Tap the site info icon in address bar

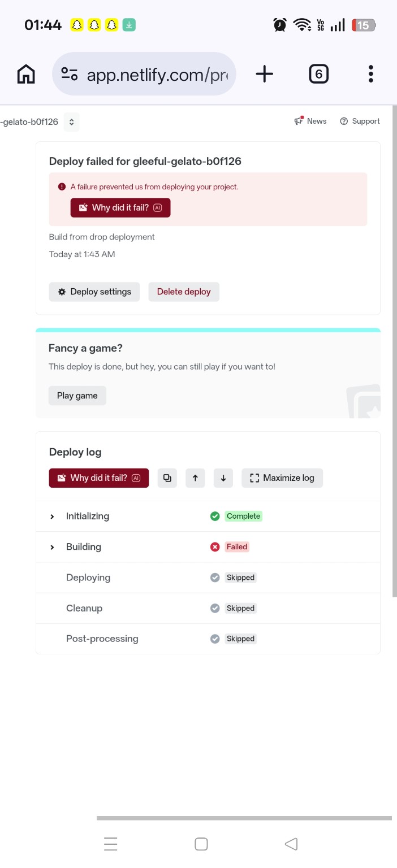[70, 74]
